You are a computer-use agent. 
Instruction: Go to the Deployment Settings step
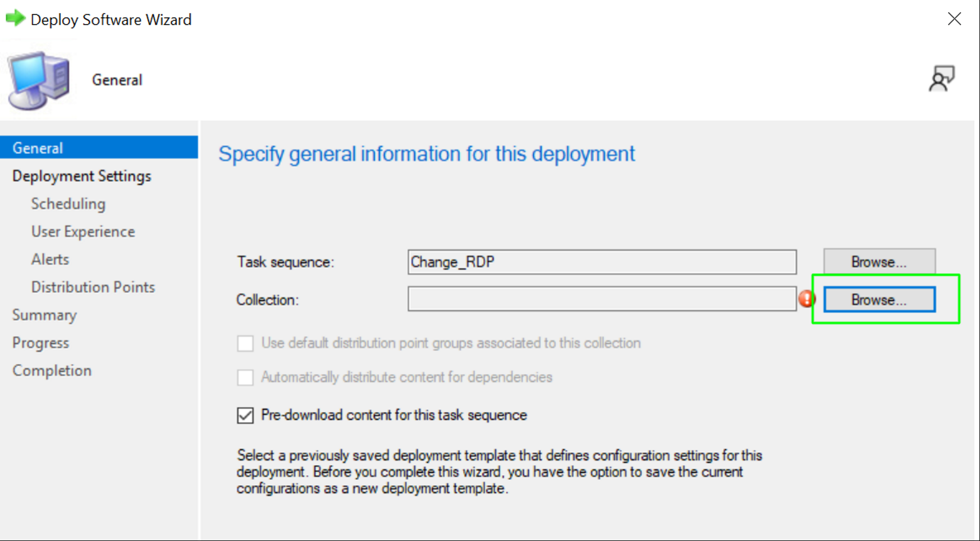pyautogui.click(x=82, y=176)
